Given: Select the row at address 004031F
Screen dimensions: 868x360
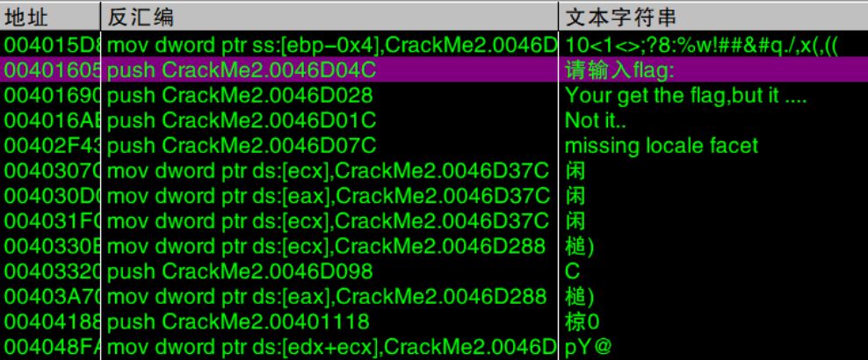Looking at the screenshot, I should 434,220.
